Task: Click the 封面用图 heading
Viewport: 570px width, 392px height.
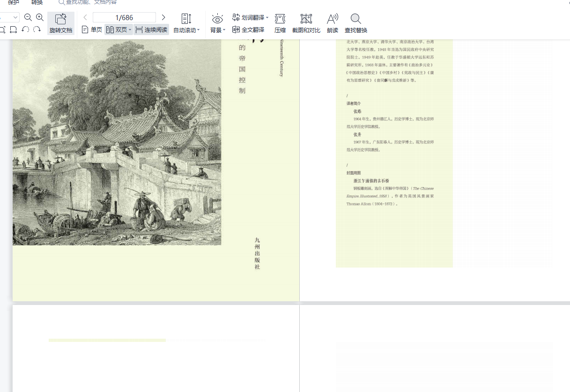Action: pyautogui.click(x=354, y=173)
